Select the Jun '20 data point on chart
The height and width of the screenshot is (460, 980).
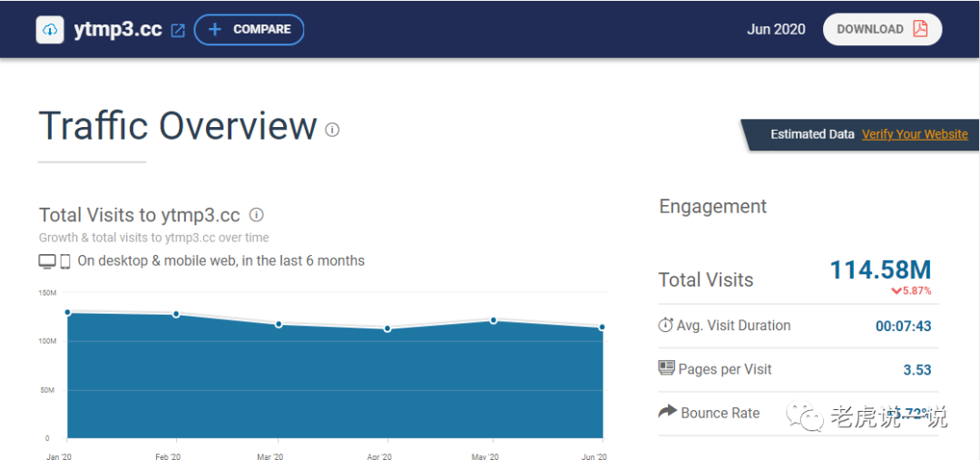602,328
